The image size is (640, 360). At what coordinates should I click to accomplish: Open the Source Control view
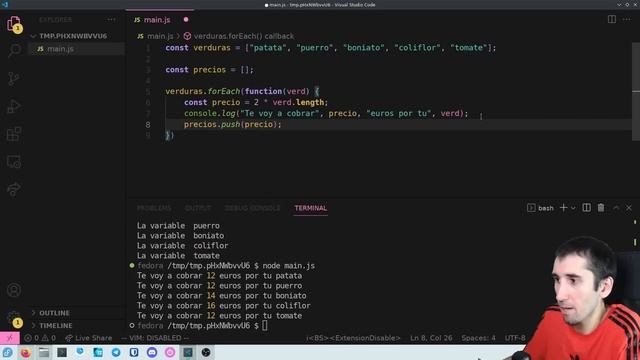14,78
